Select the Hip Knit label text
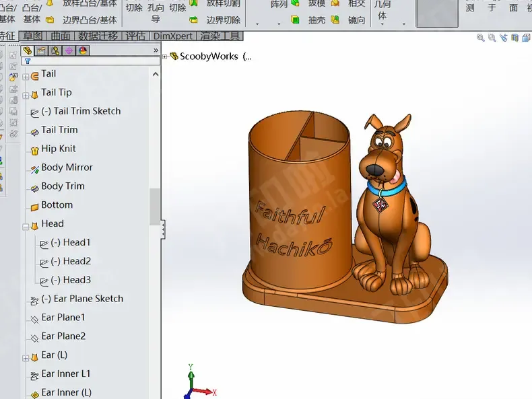 point(59,149)
